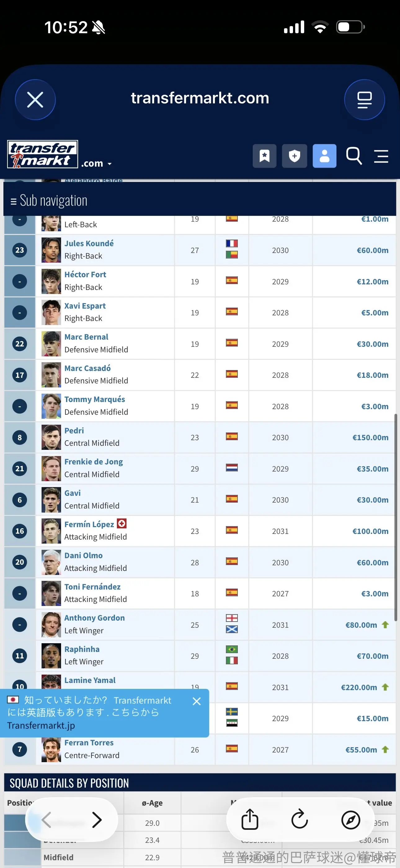Dismiss the Transfermarkt.jp banner
The height and width of the screenshot is (868, 400).
(x=197, y=701)
